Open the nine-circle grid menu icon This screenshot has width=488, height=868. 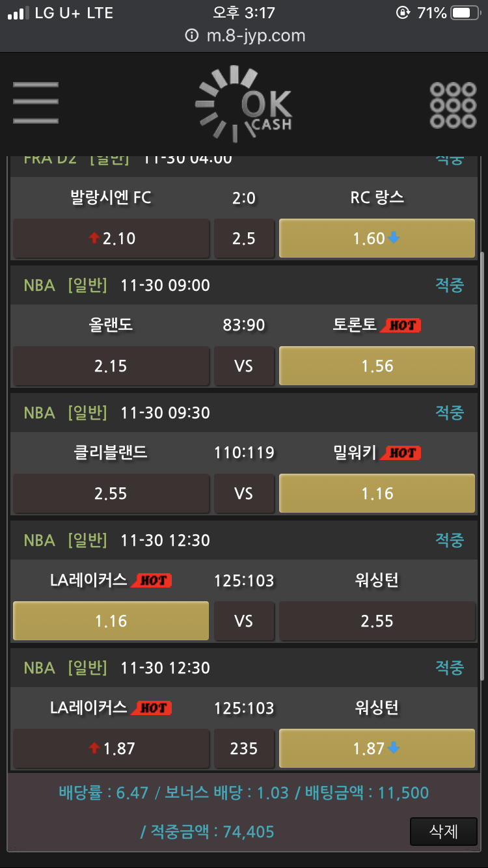(x=453, y=105)
